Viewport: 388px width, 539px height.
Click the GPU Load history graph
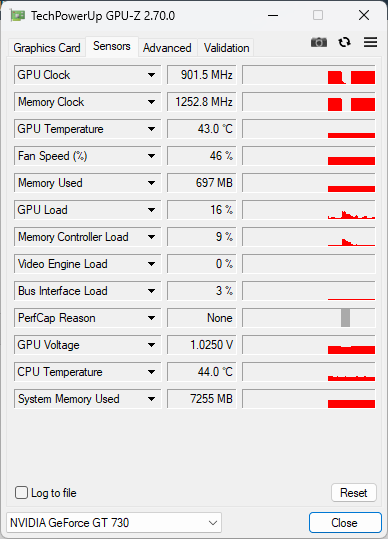click(x=309, y=210)
